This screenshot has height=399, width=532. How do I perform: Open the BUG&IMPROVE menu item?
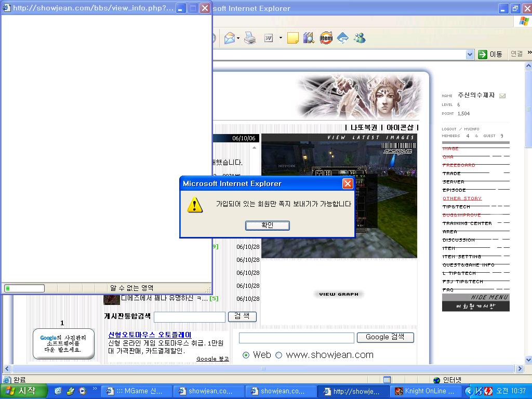pyautogui.click(x=461, y=215)
